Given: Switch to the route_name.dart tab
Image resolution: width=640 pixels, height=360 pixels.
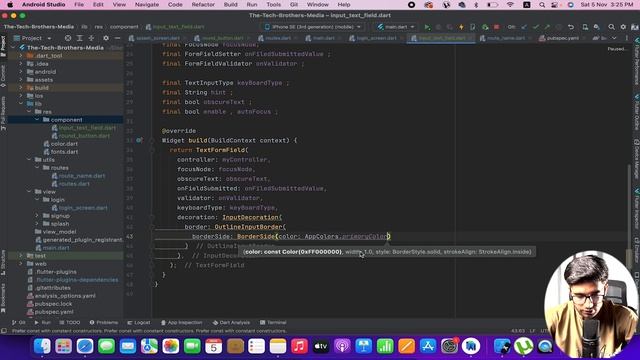Looking at the screenshot, I should [x=505, y=38].
